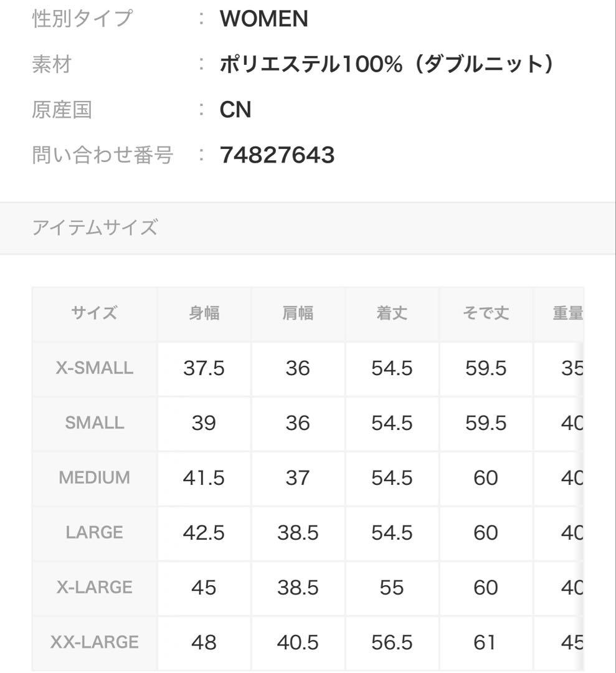Viewport: 616px width, 673px height.
Task: Select the MEDIUM size row label
Action: click(x=95, y=478)
